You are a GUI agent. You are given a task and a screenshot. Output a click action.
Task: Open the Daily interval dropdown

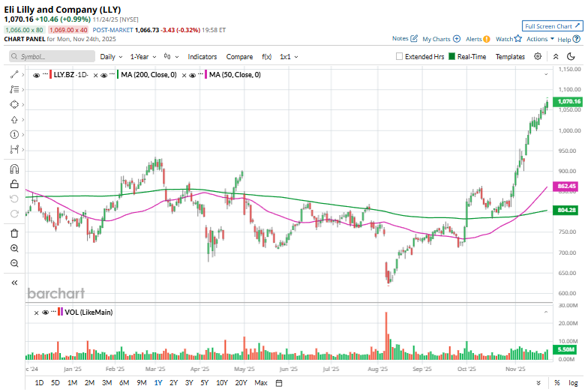[x=111, y=56]
